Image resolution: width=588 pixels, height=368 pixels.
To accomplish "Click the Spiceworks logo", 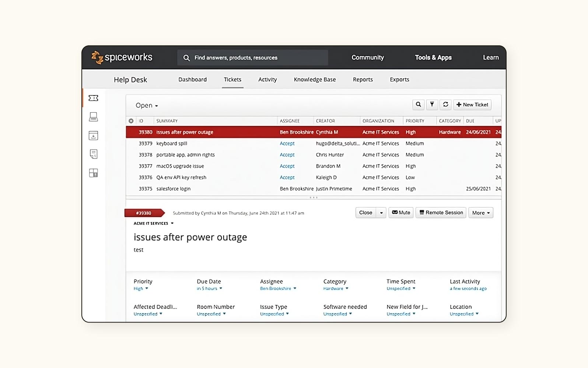I will (x=122, y=57).
